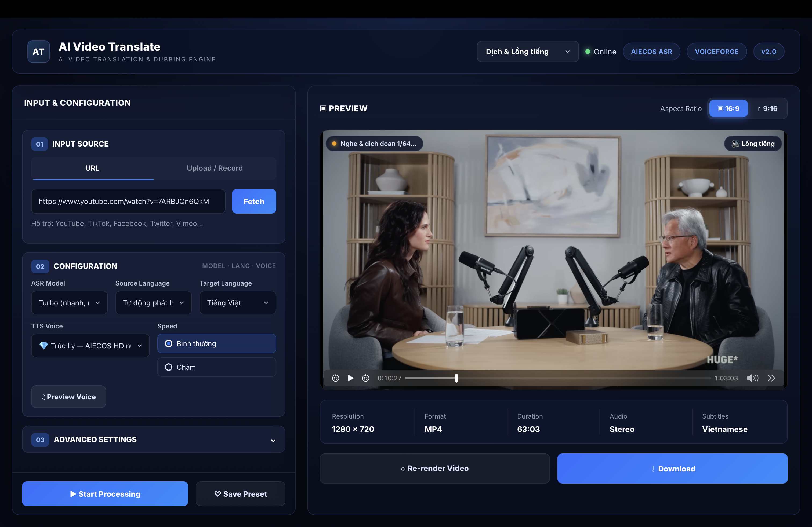This screenshot has width=812, height=527.
Task: Click the AIECOS ASR badge
Action: pos(651,52)
